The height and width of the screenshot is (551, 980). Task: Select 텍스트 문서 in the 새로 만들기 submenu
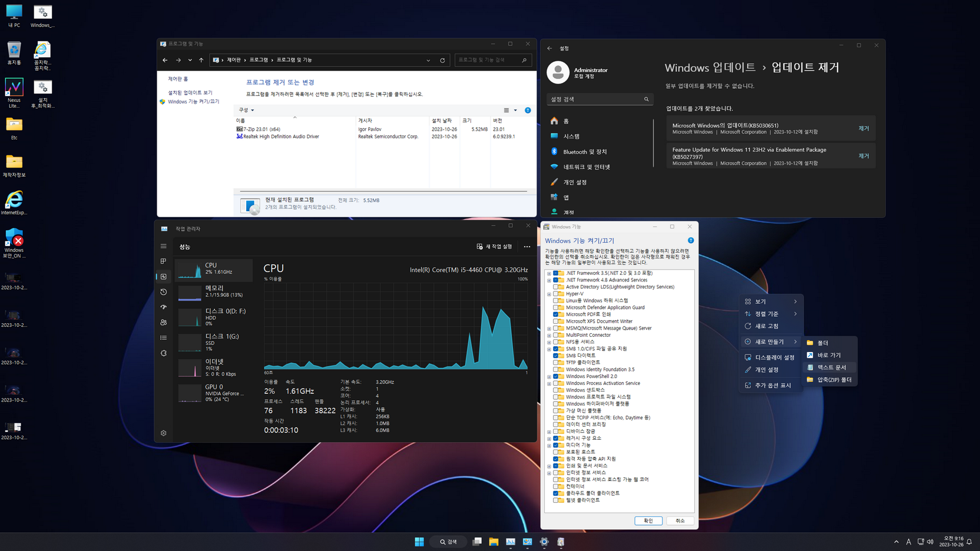click(829, 367)
